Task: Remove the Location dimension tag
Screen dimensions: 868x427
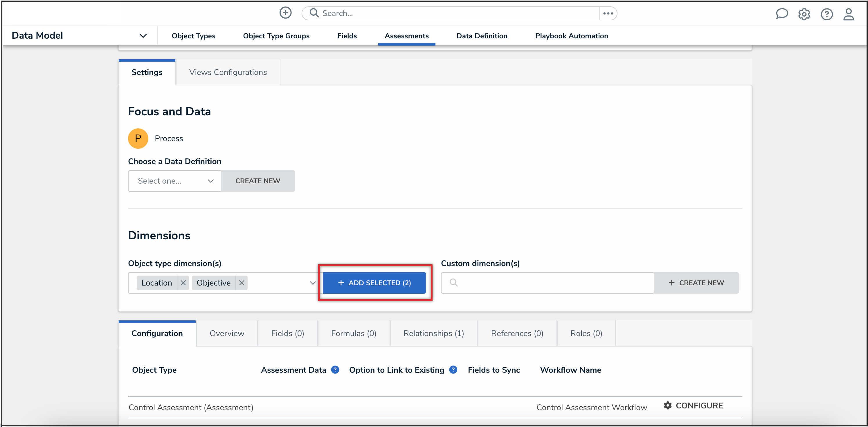Action: point(183,283)
